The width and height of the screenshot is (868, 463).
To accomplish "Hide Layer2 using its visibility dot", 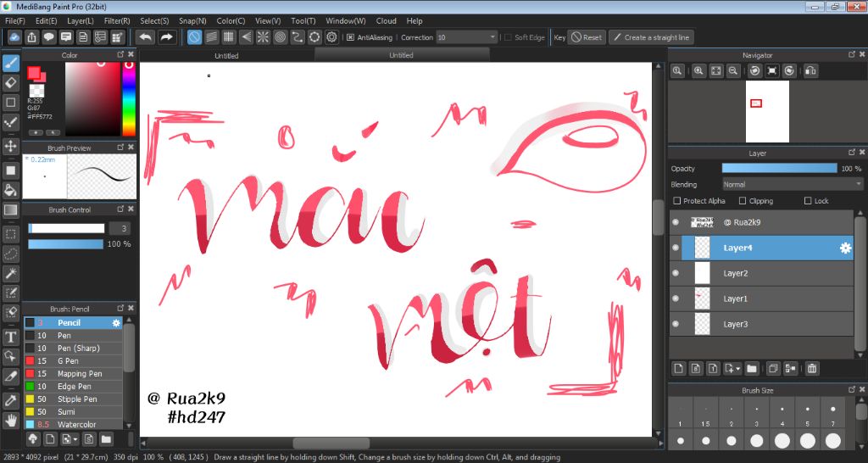I will click(x=676, y=273).
